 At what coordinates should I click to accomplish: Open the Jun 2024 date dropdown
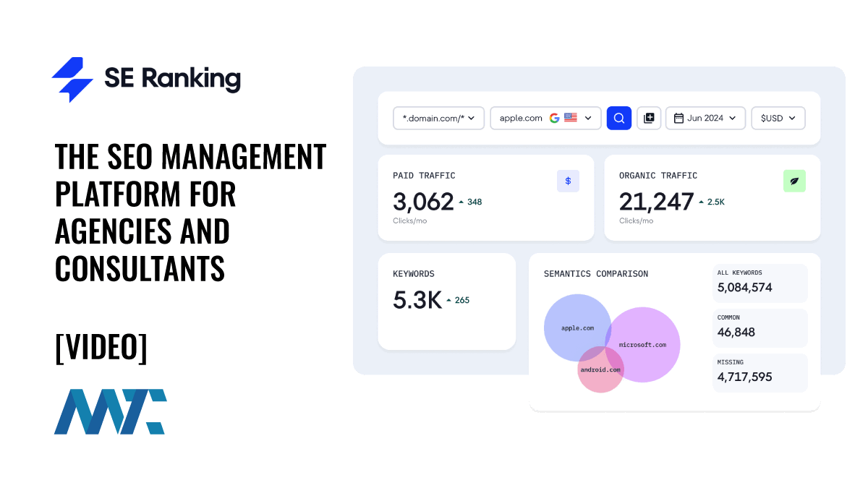705,118
